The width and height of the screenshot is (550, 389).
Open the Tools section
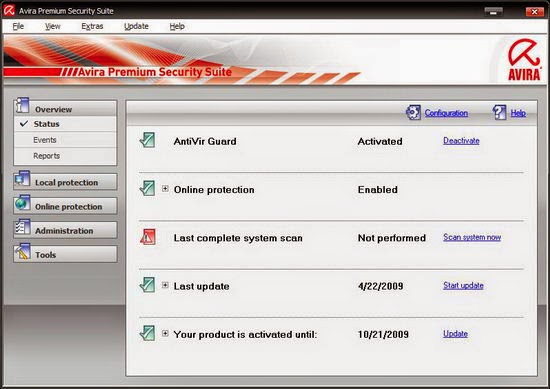[x=65, y=254]
